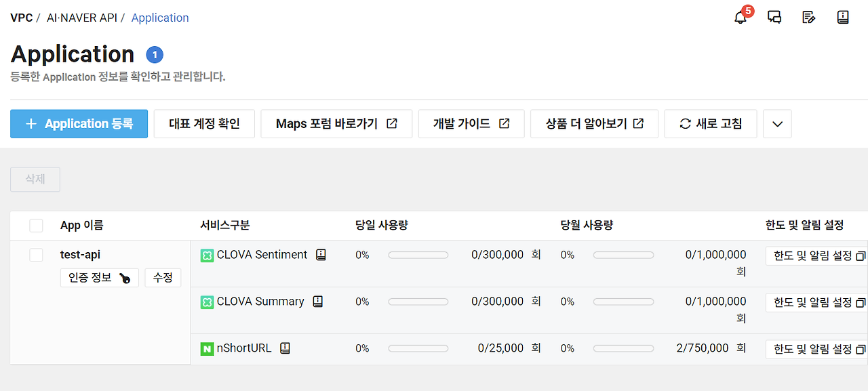Viewport: 868px width, 391px height.
Task: Click the Application page title heading
Action: click(x=73, y=54)
